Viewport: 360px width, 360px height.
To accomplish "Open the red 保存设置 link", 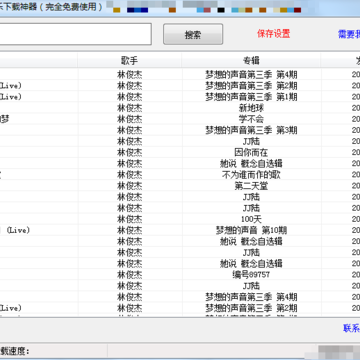I will click(x=274, y=34).
